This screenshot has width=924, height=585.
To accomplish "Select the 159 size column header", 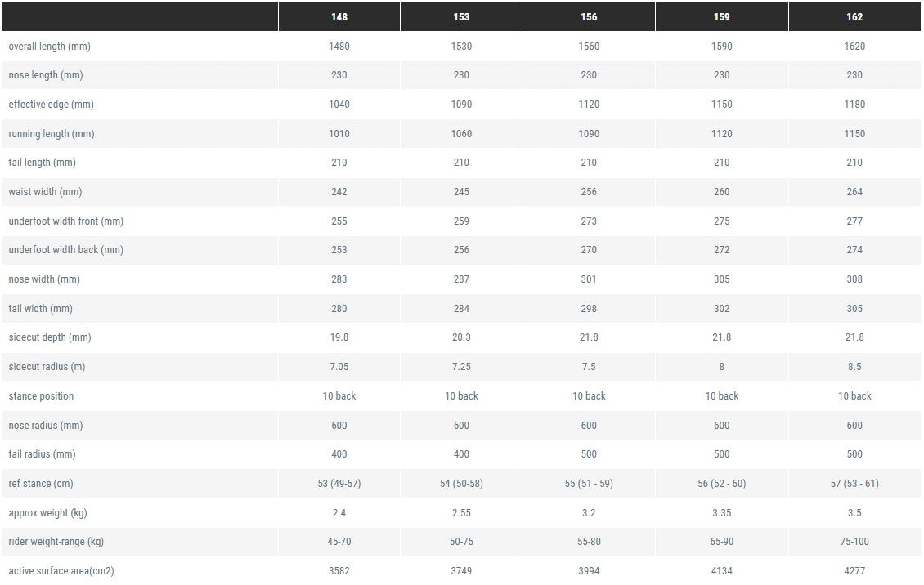I will click(722, 16).
